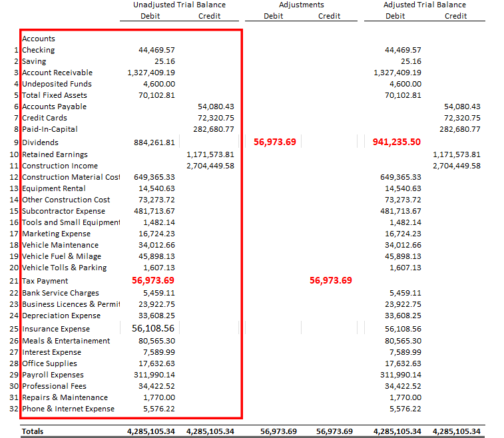Select the Checking account name

pyautogui.click(x=38, y=50)
